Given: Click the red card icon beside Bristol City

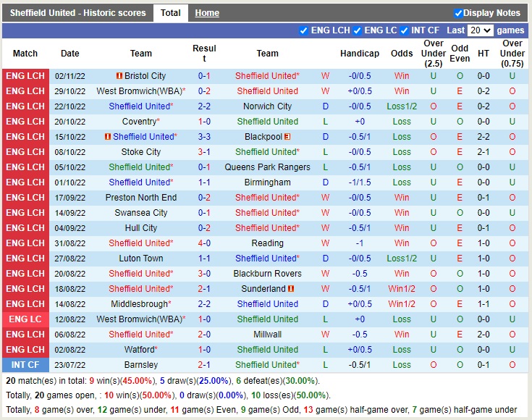Looking at the screenshot, I should pyautogui.click(x=119, y=76).
